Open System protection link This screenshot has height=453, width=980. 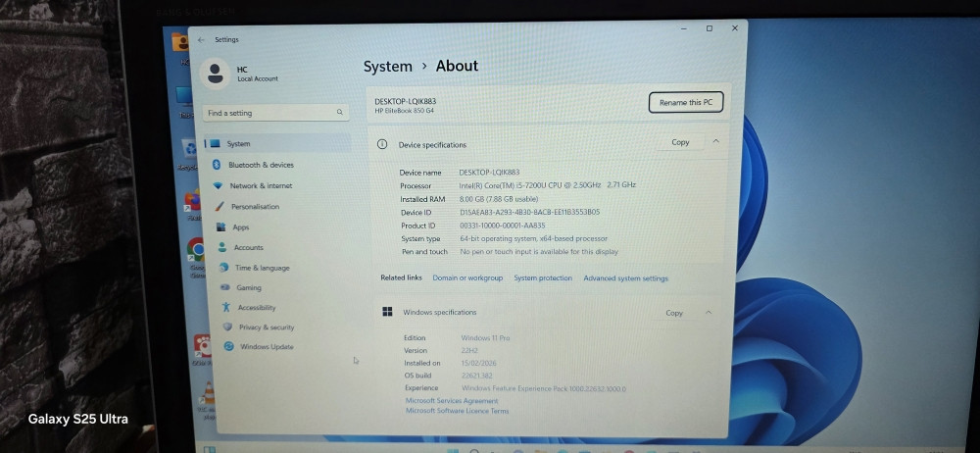543,277
